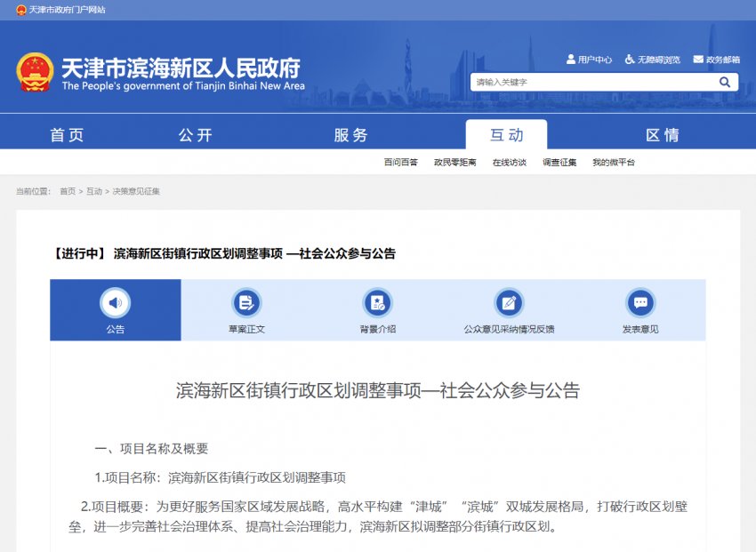Click the search magnifier icon
This screenshot has height=552, width=756.
point(726,81)
